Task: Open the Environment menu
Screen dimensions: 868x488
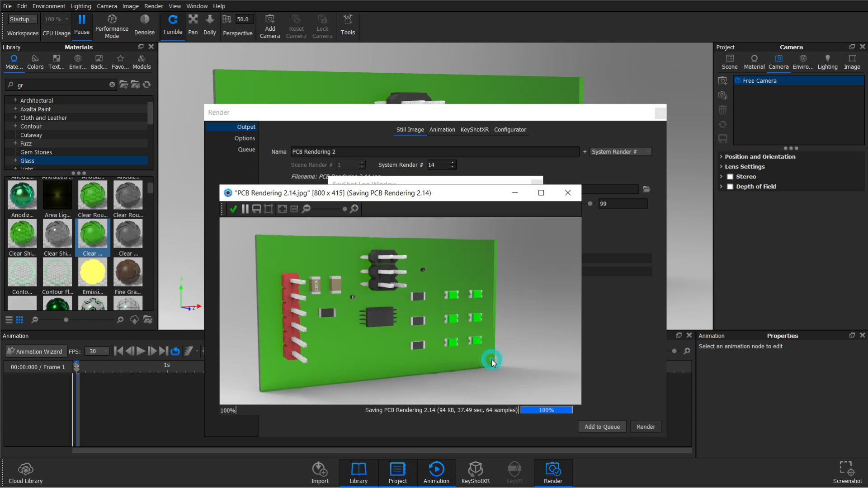Action: (48, 6)
